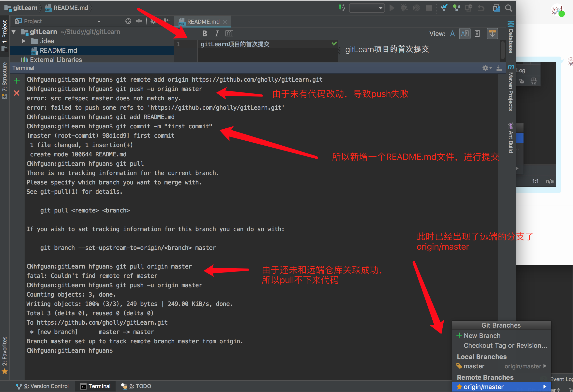
Task: Open the Database tool window tab
Action: 511,37
